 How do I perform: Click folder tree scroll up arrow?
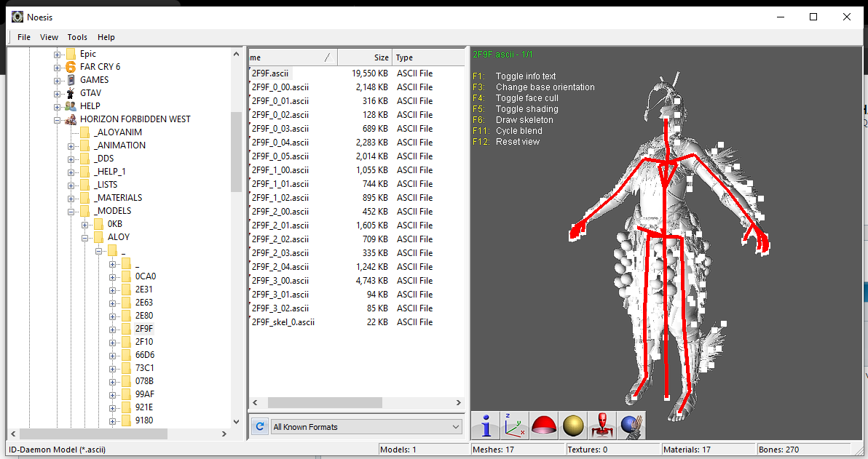point(237,55)
